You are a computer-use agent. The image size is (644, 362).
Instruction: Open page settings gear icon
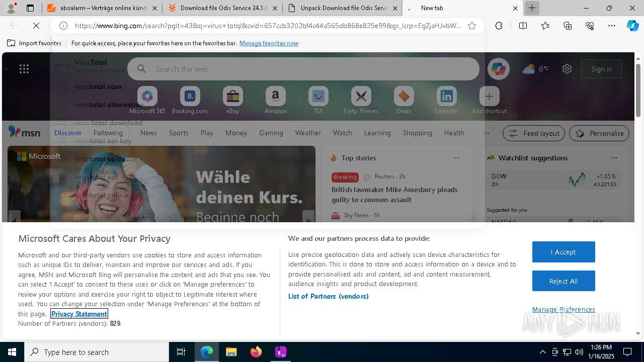coord(567,69)
